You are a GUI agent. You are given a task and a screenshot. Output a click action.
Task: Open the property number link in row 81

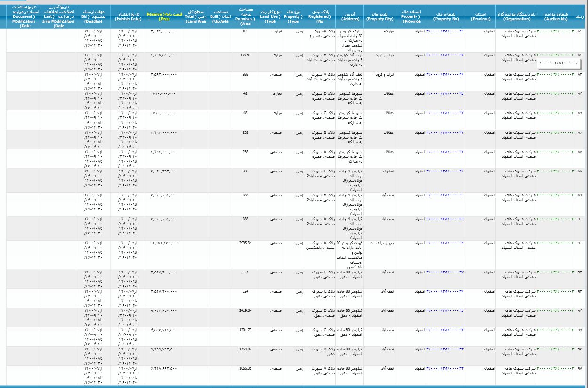(445, 31)
